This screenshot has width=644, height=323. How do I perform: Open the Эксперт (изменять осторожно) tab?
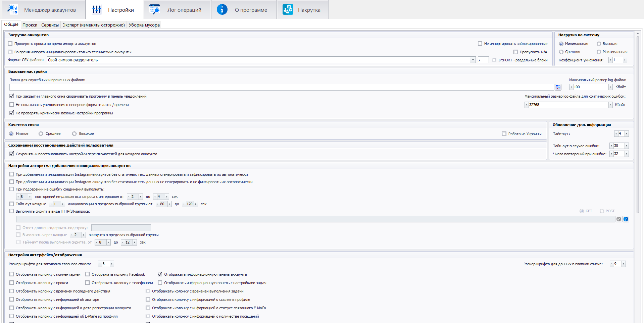(x=94, y=25)
